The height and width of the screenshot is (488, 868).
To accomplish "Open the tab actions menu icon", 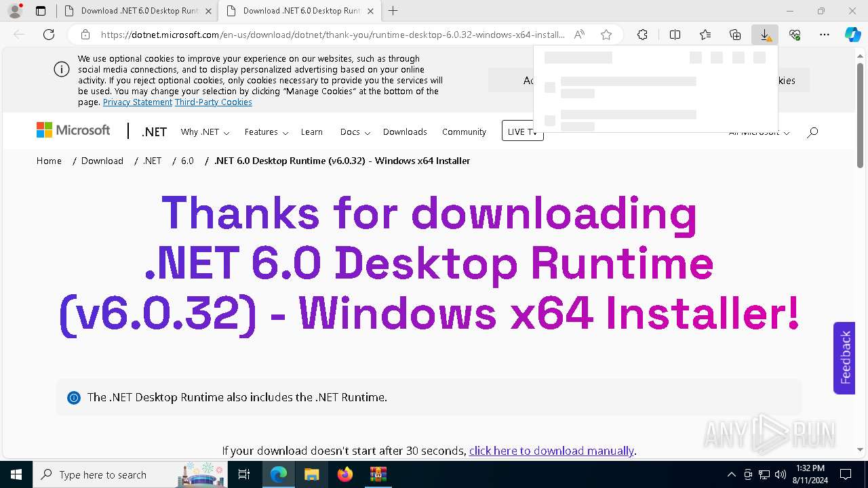I will coord(41,11).
